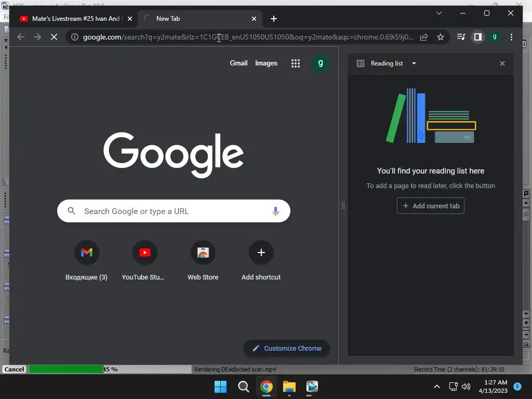Click the 45 % render progress bar
The width and height of the screenshot is (532, 399).
(110, 369)
